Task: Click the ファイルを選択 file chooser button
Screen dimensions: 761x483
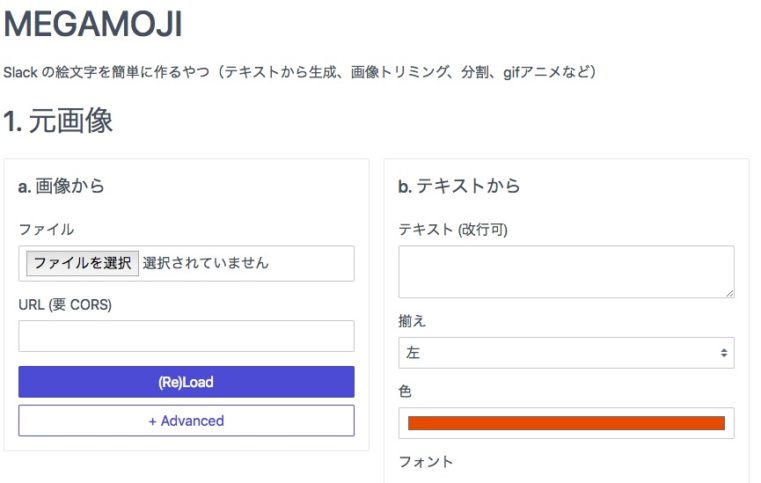Action: pos(83,263)
